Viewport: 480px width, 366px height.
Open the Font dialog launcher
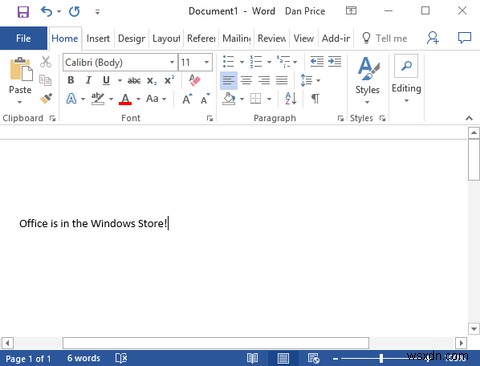click(210, 118)
